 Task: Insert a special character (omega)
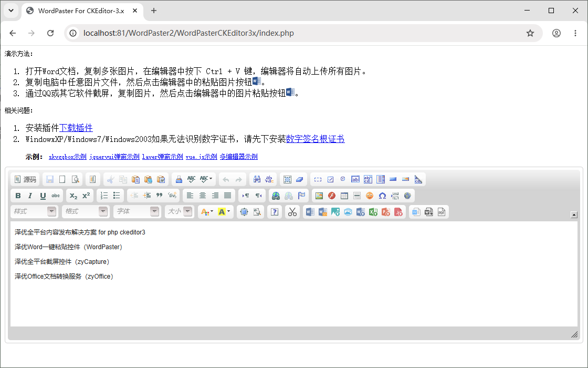(x=382, y=196)
